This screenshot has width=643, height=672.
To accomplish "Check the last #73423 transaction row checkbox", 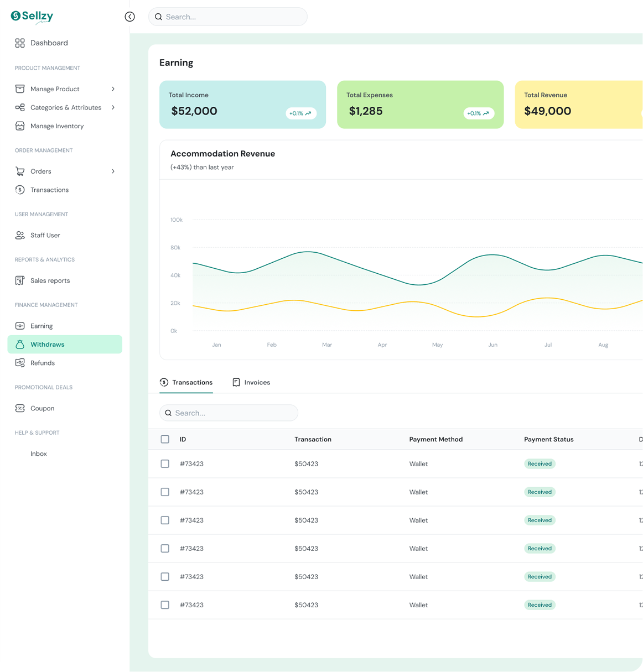I will pyautogui.click(x=165, y=605).
